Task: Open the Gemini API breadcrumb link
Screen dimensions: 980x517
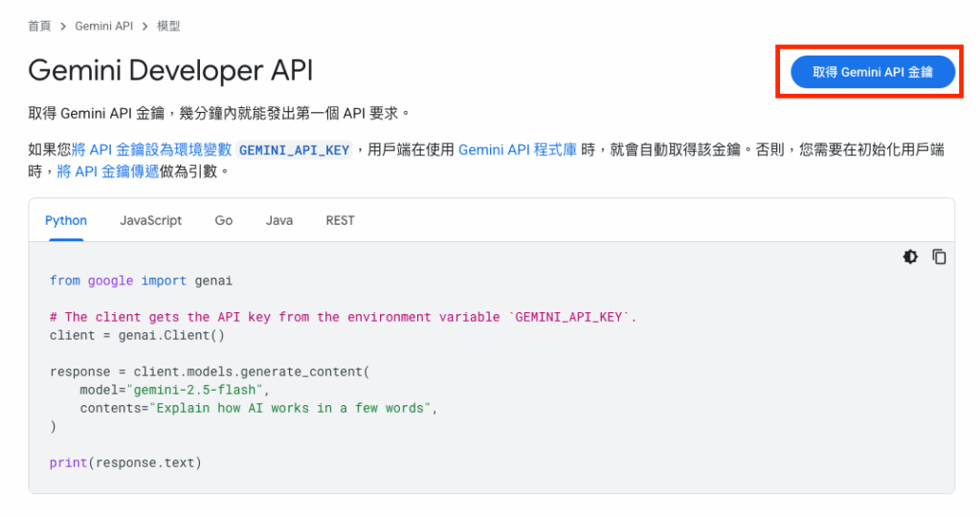Action: (x=103, y=26)
